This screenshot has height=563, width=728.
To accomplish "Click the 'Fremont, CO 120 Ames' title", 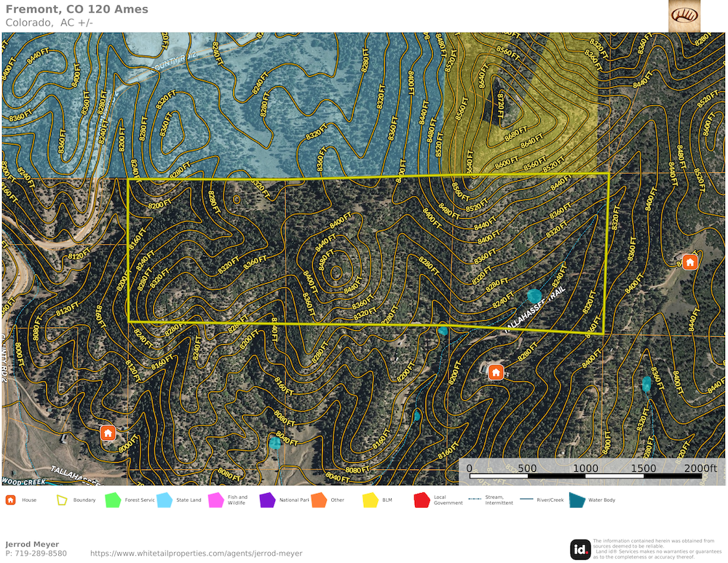I will click(x=76, y=9).
